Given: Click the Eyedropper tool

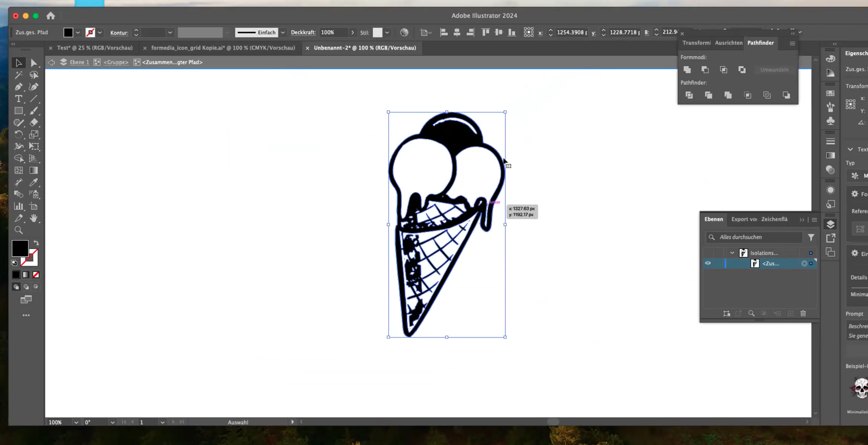Looking at the screenshot, I should click(x=34, y=182).
